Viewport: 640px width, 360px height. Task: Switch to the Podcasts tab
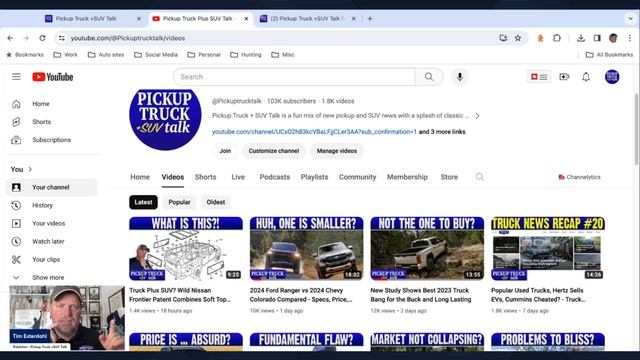(275, 177)
